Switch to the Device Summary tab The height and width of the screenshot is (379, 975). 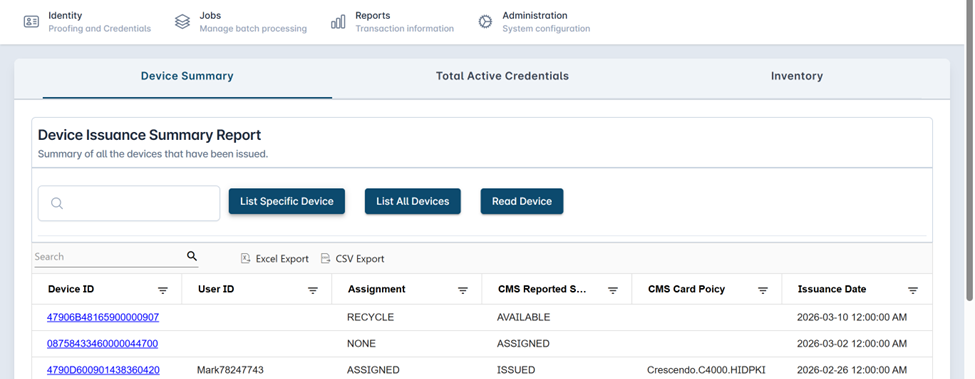pos(187,76)
